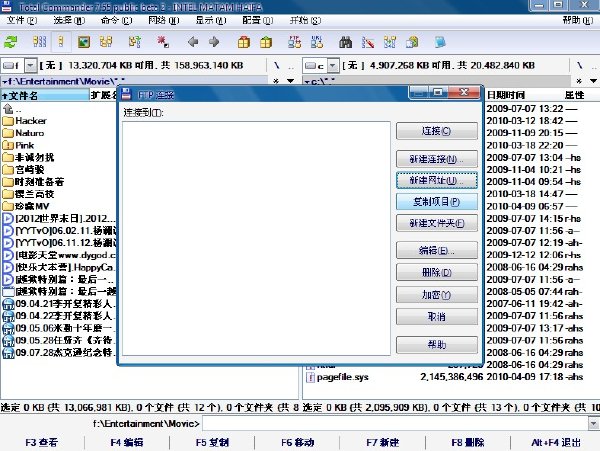600x451 pixels.
Task: Click the 删除(D) button in FTP dialog
Action: pos(437,272)
